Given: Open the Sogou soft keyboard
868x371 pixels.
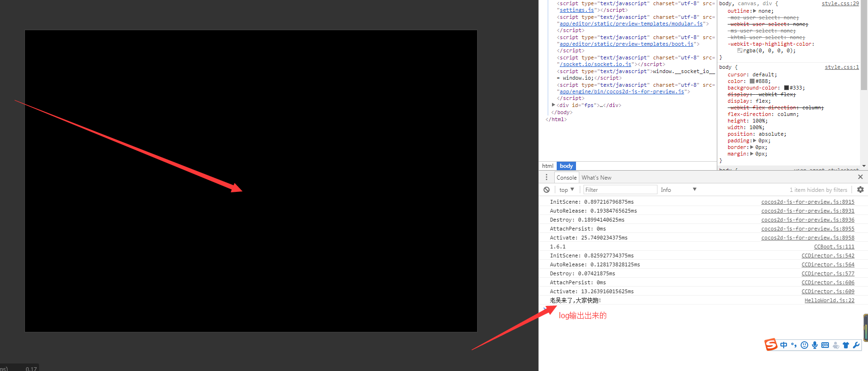Looking at the screenshot, I should [825, 345].
